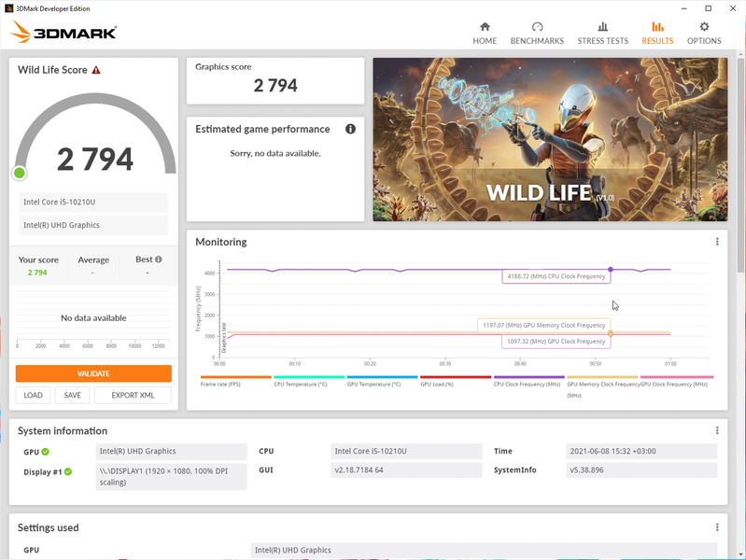Click the GPU green check status icon
The image size is (746, 560).
[45, 452]
